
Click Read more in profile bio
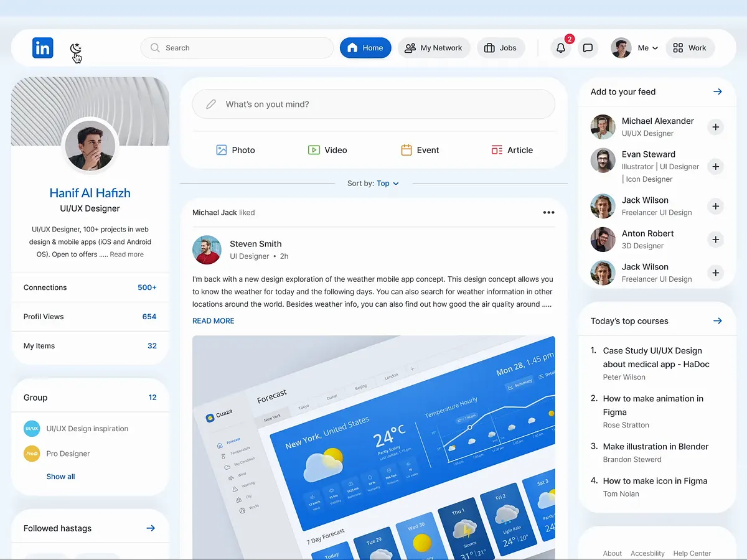[127, 254]
